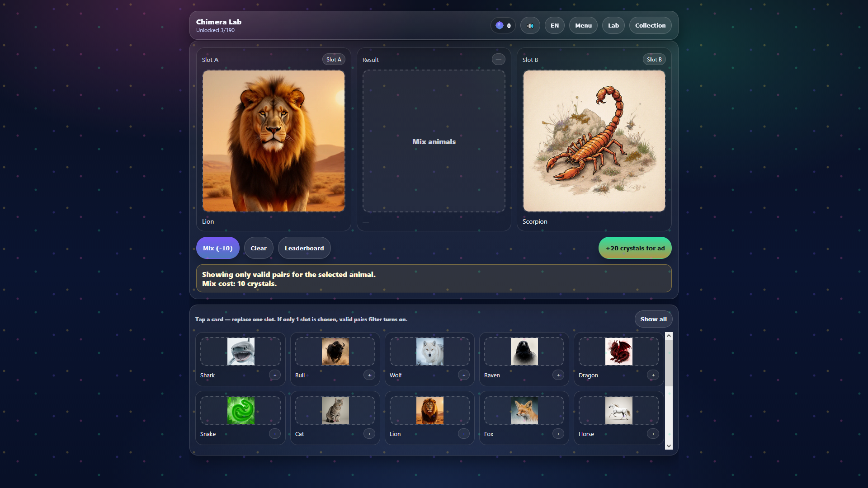Claim +20 crystals for ad
Screen dimensions: 868x488
[x=635, y=248]
